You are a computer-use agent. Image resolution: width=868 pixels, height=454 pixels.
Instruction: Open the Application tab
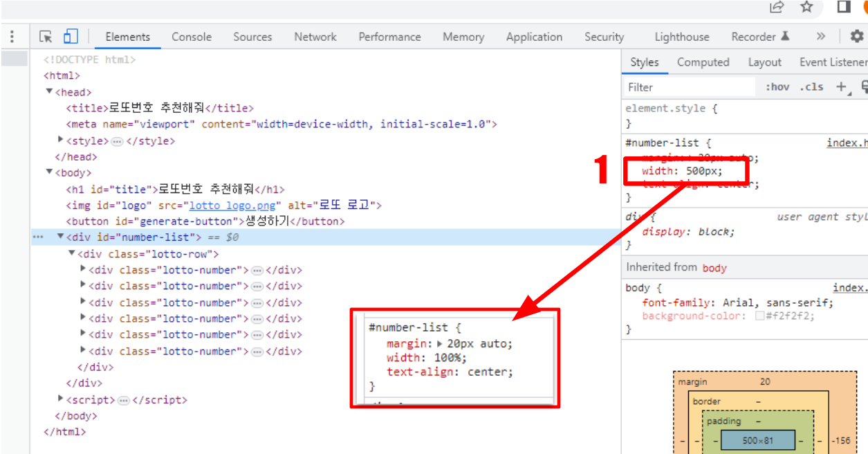coord(534,37)
